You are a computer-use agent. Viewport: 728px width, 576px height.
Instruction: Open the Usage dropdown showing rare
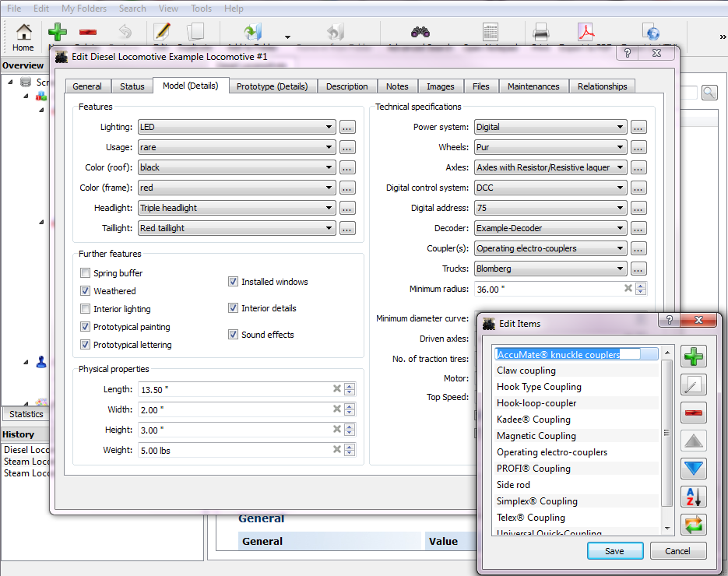point(237,148)
